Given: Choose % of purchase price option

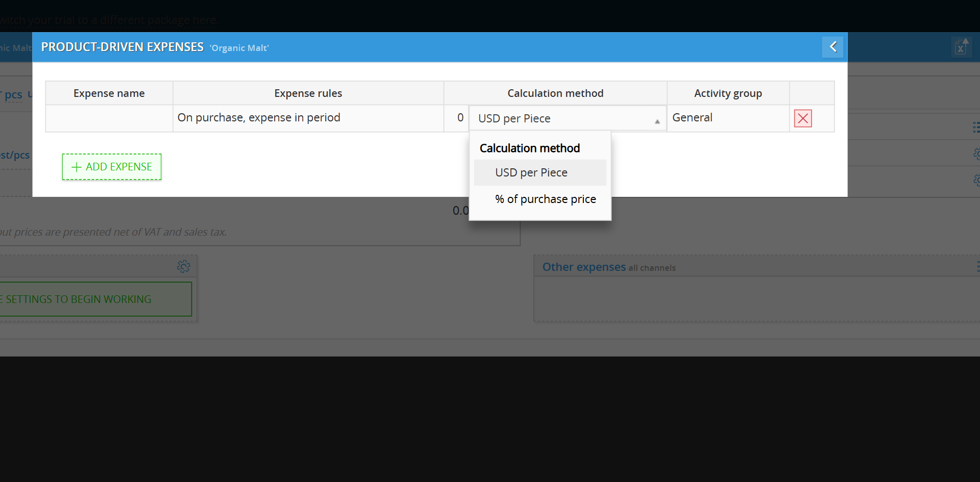Looking at the screenshot, I should click(x=545, y=199).
